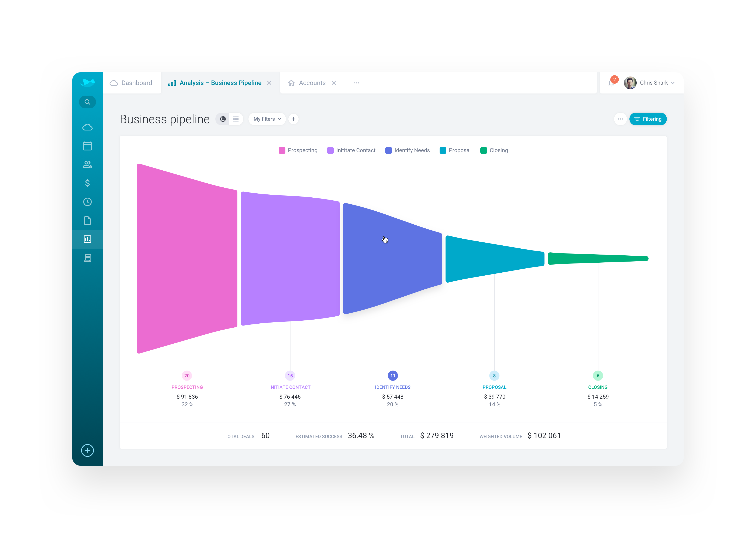Switch to list view toggle
756x538 pixels.
pos(236,119)
